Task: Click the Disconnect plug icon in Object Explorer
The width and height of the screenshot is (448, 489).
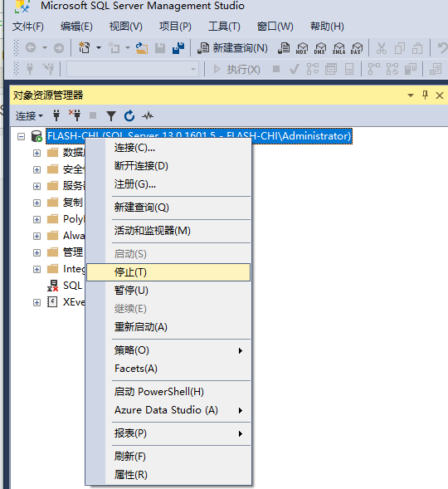Action: point(75,115)
